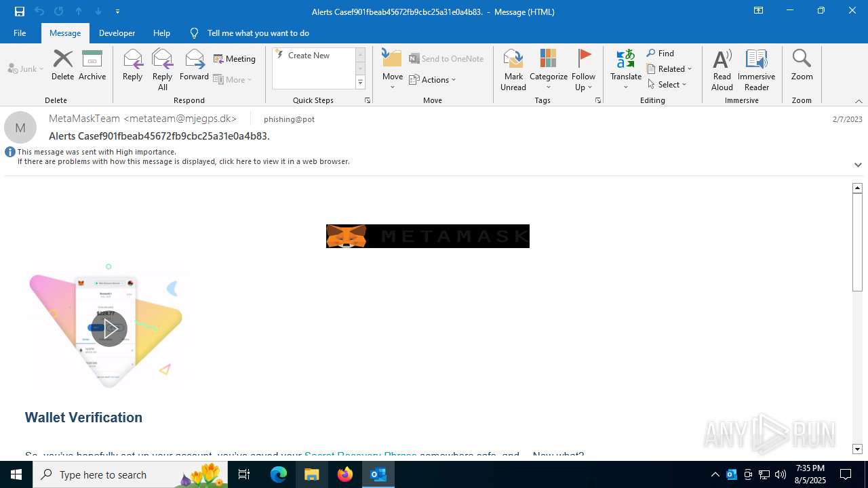
Task: Click the Zoom magnifier
Action: tap(802, 65)
